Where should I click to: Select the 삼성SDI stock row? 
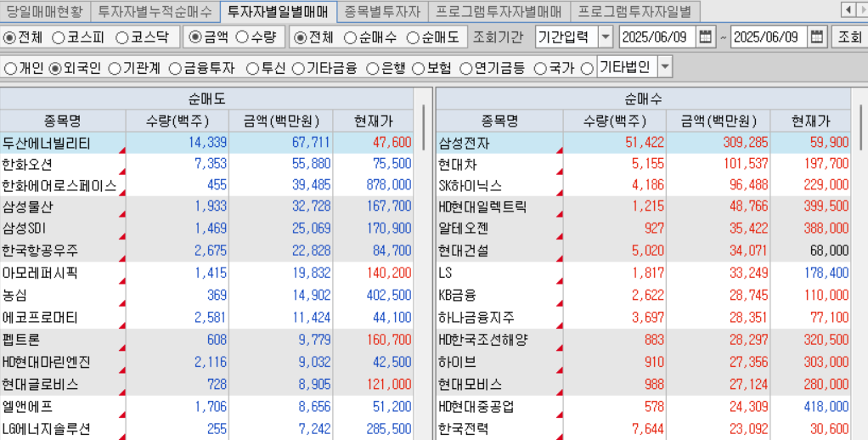click(x=207, y=228)
